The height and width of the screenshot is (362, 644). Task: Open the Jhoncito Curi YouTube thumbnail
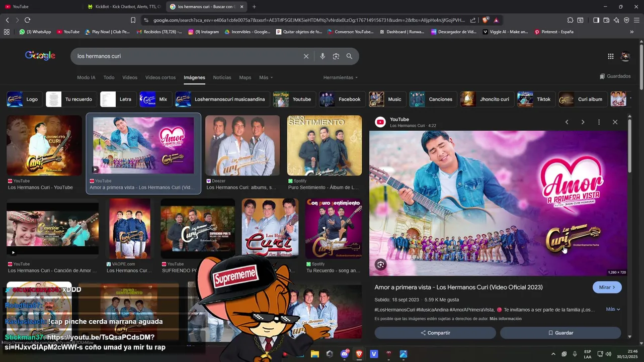click(44, 145)
